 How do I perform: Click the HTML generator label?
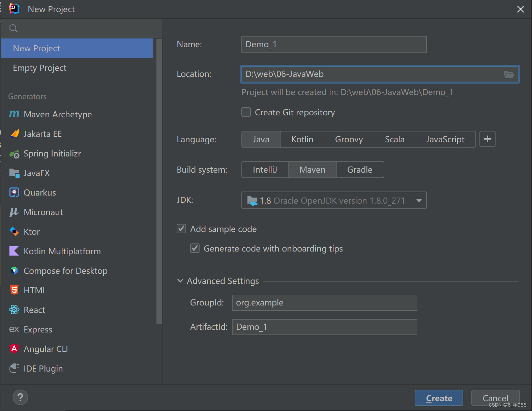point(35,290)
